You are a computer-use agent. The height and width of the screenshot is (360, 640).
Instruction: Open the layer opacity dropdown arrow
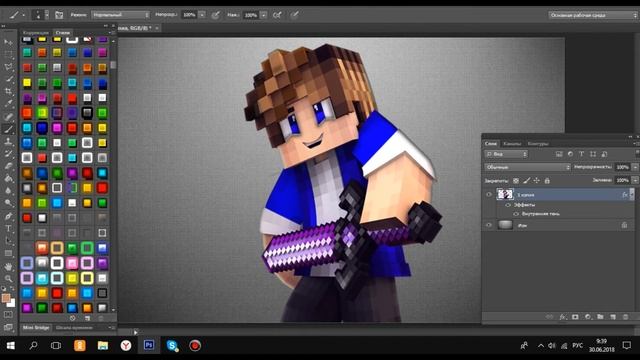click(x=635, y=167)
